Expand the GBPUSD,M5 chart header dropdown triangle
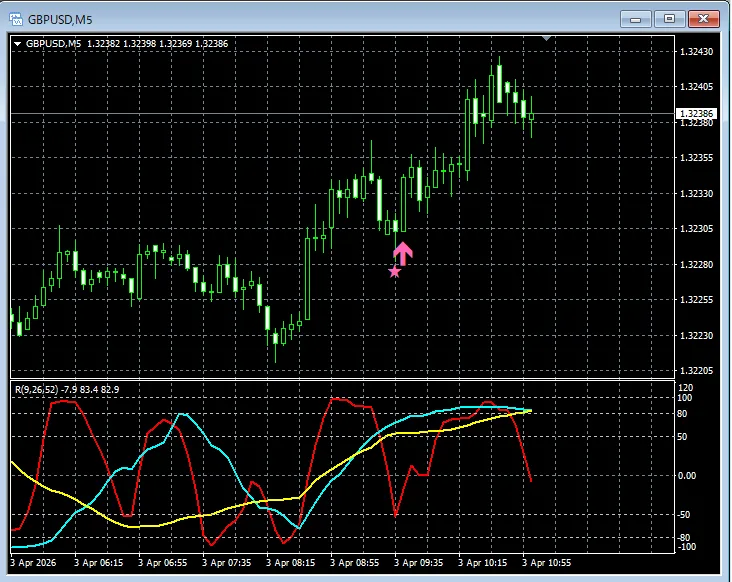 tap(17, 44)
